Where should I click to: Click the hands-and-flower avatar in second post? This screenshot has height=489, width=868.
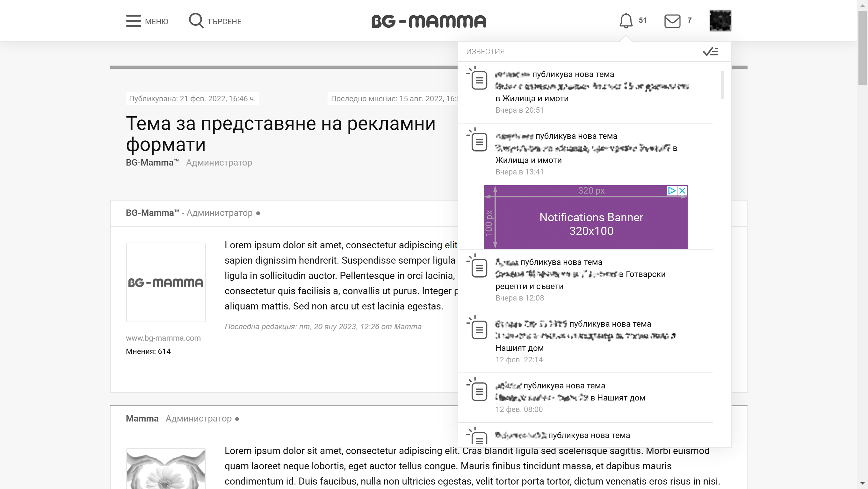click(x=166, y=469)
